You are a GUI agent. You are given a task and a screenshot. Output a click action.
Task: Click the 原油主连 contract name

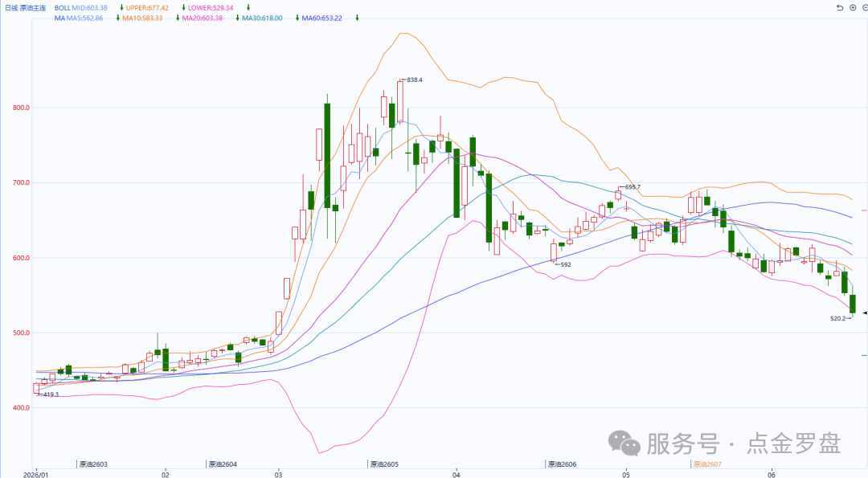33,8
